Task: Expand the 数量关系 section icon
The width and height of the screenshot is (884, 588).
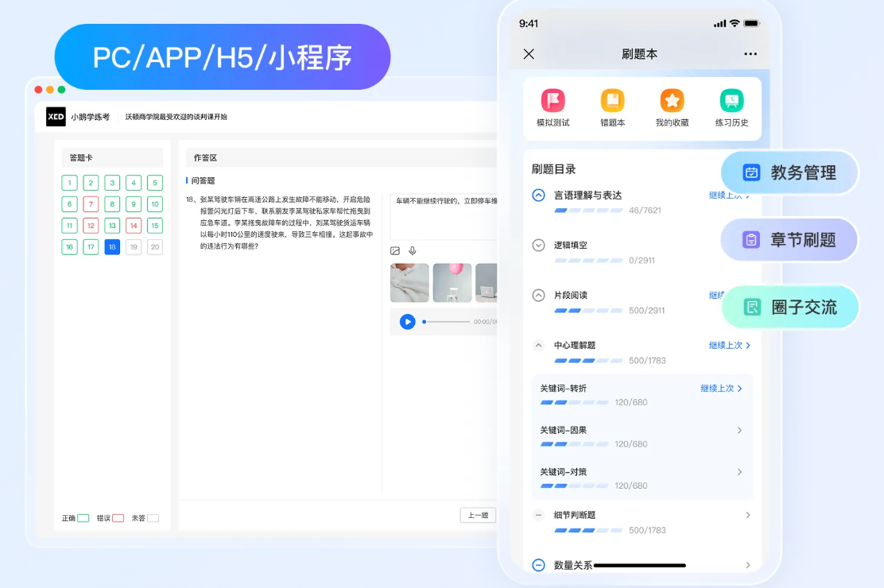Action: (x=538, y=565)
